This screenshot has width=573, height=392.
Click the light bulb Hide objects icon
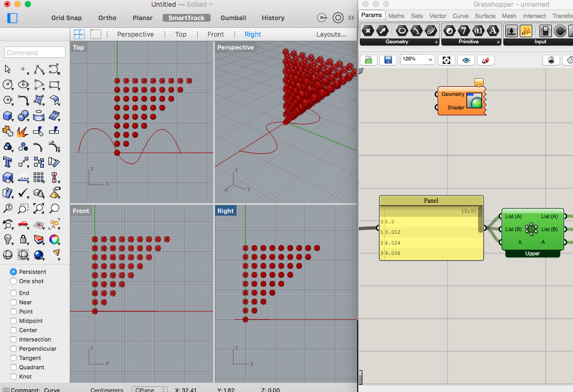point(8,239)
